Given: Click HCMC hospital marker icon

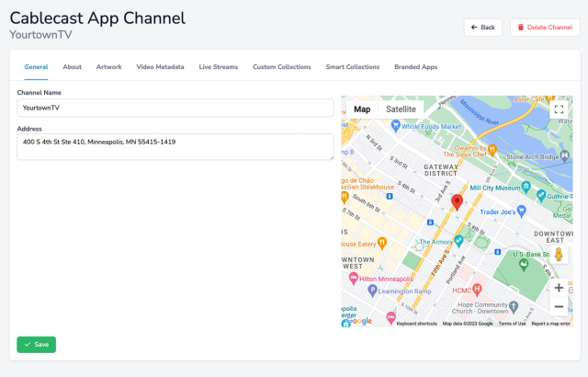Looking at the screenshot, I should [x=477, y=290].
